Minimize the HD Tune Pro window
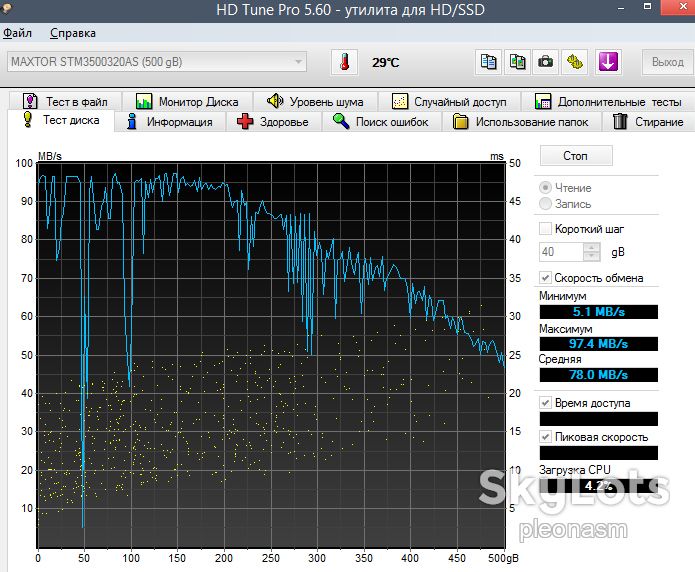Viewport: 695px width, 572px height. 621,8
